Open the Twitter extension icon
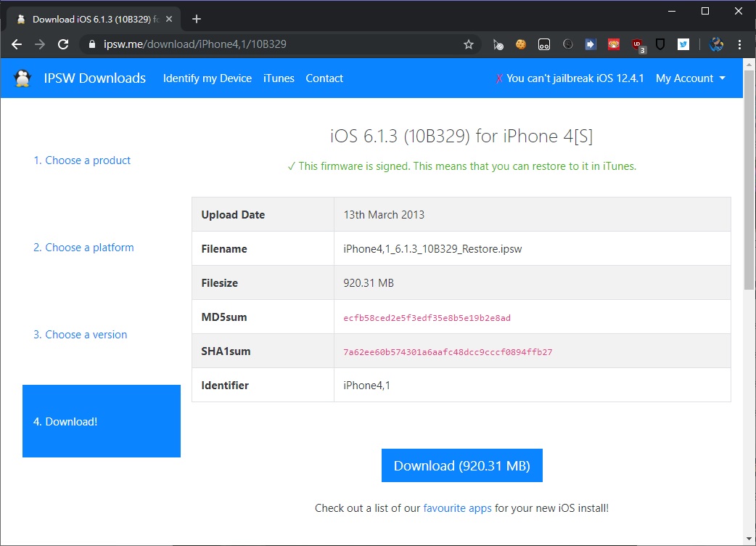756x546 pixels. 683,44
